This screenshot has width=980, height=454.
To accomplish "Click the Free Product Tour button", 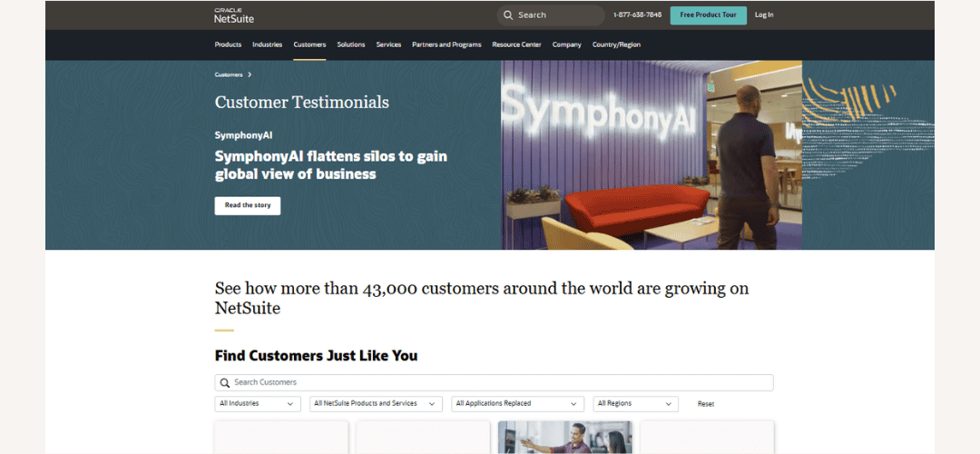I will (708, 15).
